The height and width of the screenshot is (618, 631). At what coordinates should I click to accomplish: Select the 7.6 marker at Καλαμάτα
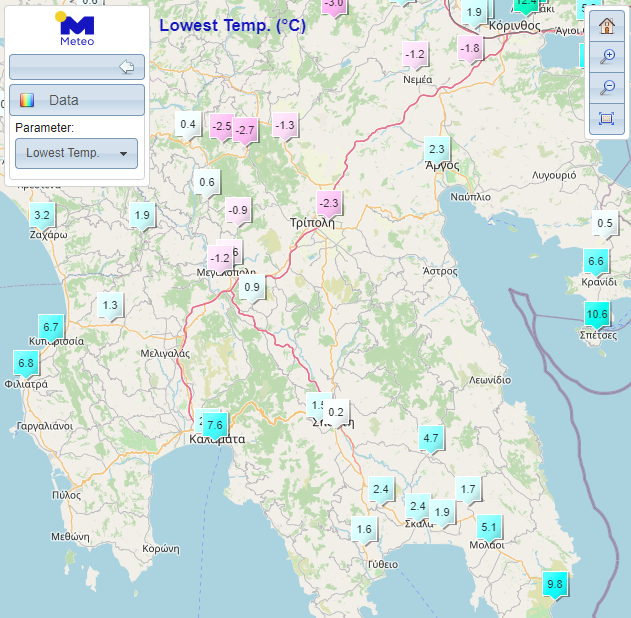click(x=214, y=427)
